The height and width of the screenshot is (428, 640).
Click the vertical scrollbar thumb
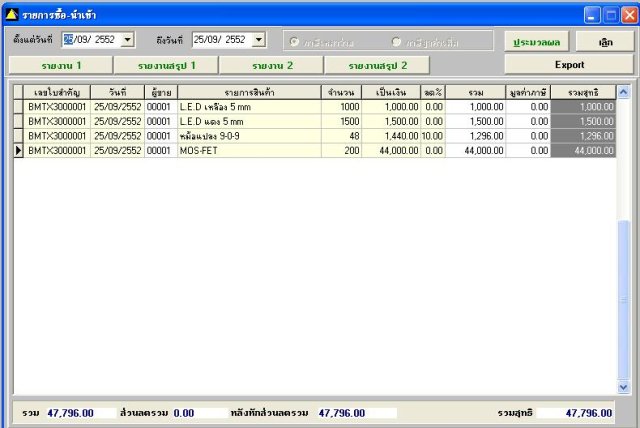coord(623,300)
